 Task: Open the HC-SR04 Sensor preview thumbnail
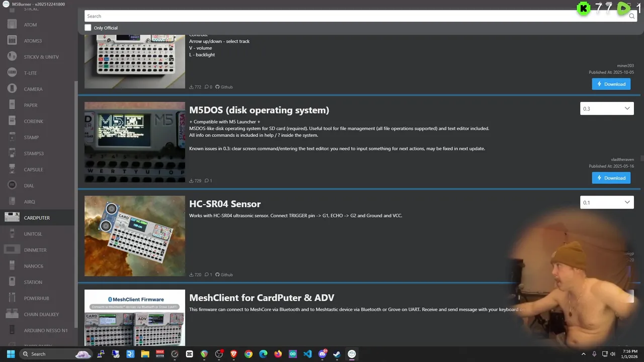pos(135,236)
